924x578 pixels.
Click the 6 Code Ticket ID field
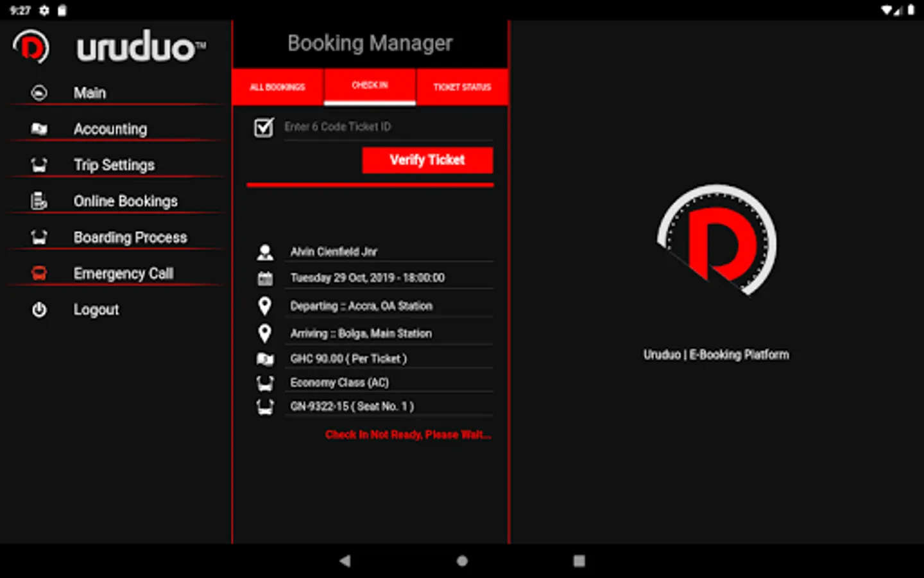[x=388, y=127]
